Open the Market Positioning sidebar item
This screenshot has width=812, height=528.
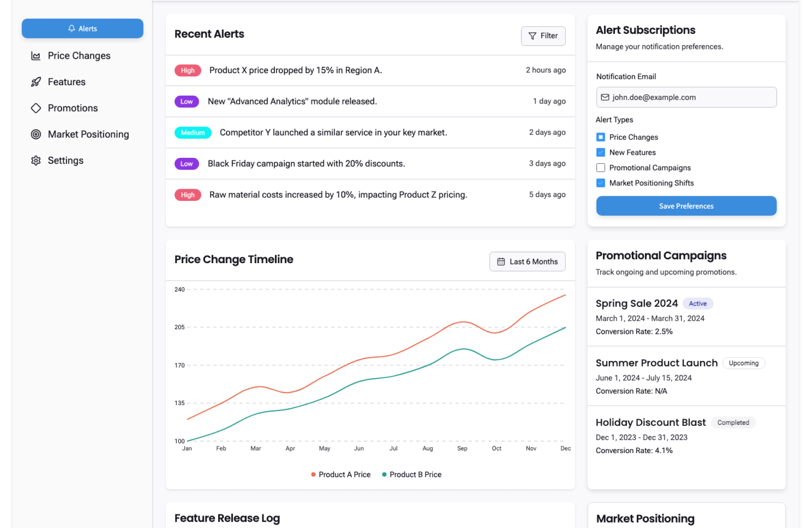coord(88,135)
